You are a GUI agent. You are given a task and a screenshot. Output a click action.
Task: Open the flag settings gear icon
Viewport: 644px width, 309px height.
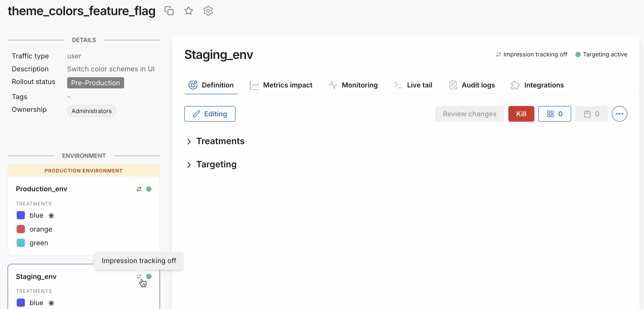(208, 11)
